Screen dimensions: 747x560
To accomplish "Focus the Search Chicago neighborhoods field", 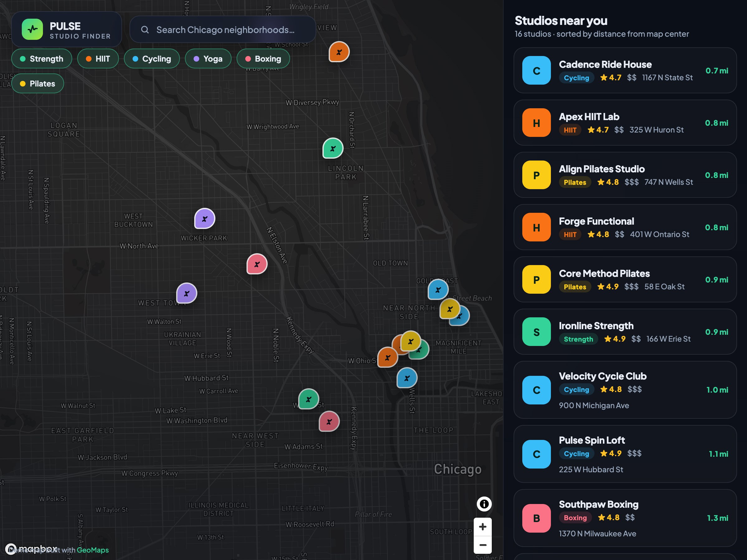I will 223,30.
